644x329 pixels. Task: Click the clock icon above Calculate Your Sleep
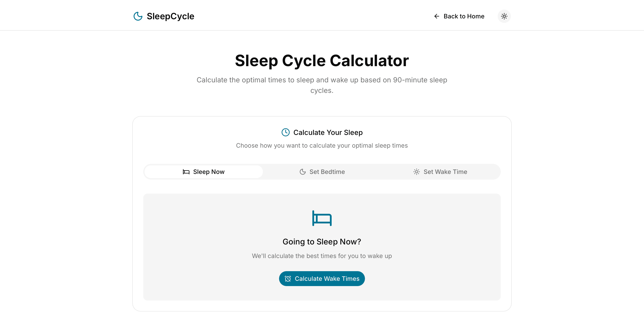coord(286,132)
